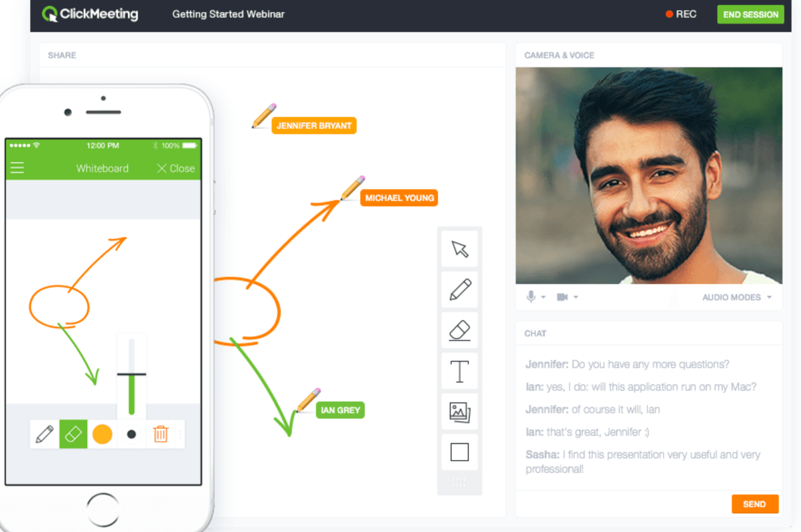The width and height of the screenshot is (801, 532).
Task: Open the dropdown arrow beside camera icon
Action: coord(576,297)
